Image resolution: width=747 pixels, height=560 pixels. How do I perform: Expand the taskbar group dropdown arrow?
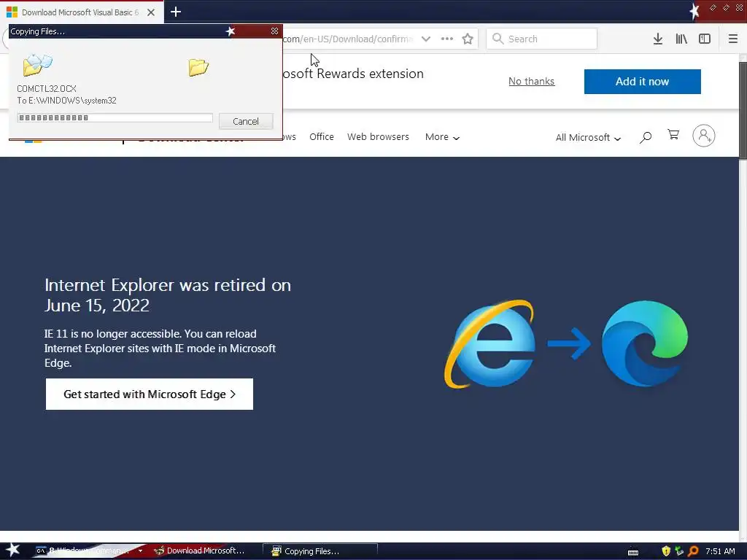coord(141,551)
